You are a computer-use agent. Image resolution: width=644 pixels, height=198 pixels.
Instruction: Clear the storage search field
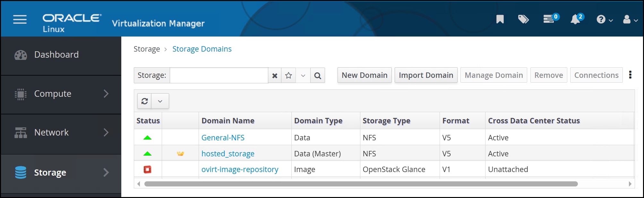[275, 75]
